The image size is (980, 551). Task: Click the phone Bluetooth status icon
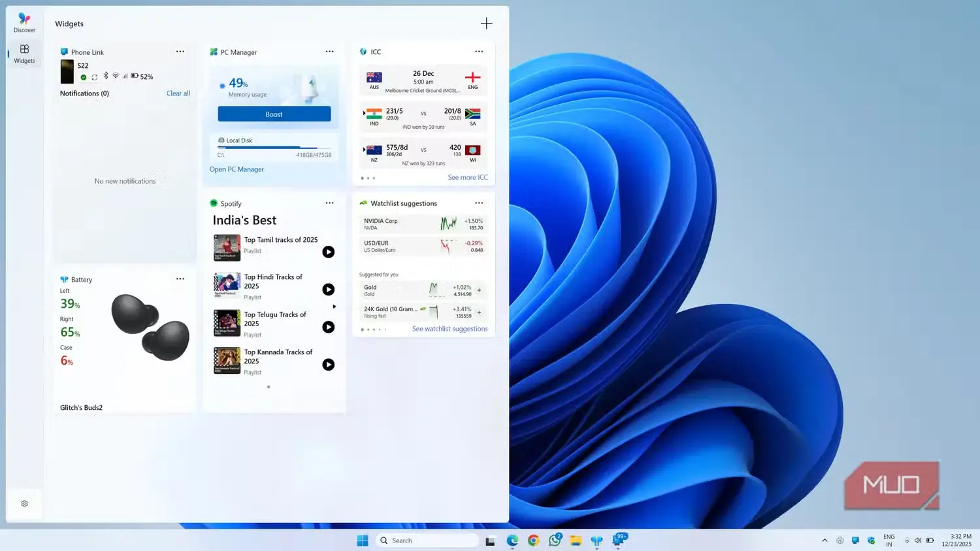(106, 76)
